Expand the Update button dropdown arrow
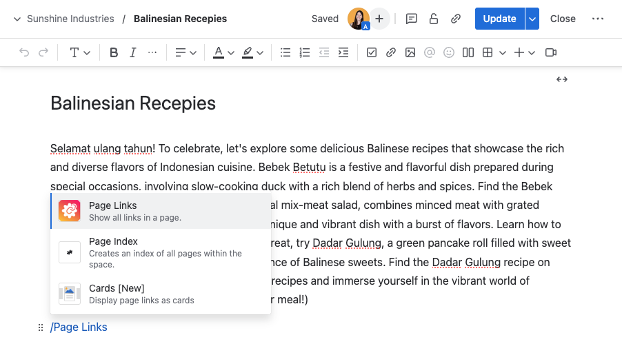 532,19
